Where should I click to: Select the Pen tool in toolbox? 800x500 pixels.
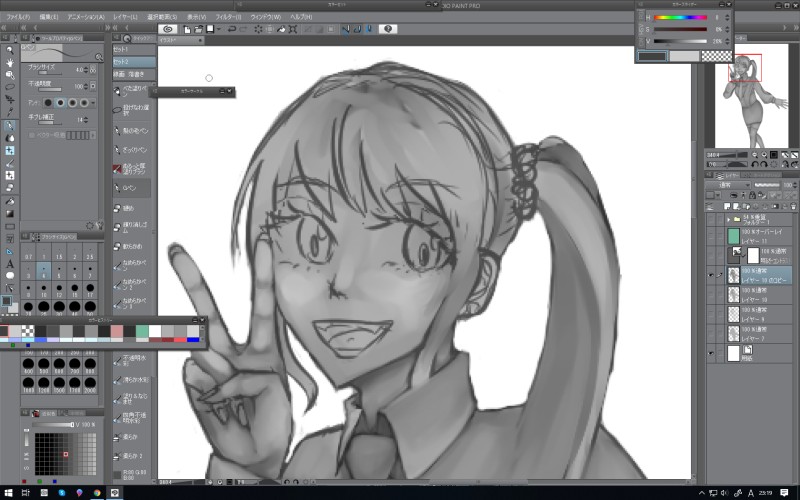pyautogui.click(x=10, y=125)
